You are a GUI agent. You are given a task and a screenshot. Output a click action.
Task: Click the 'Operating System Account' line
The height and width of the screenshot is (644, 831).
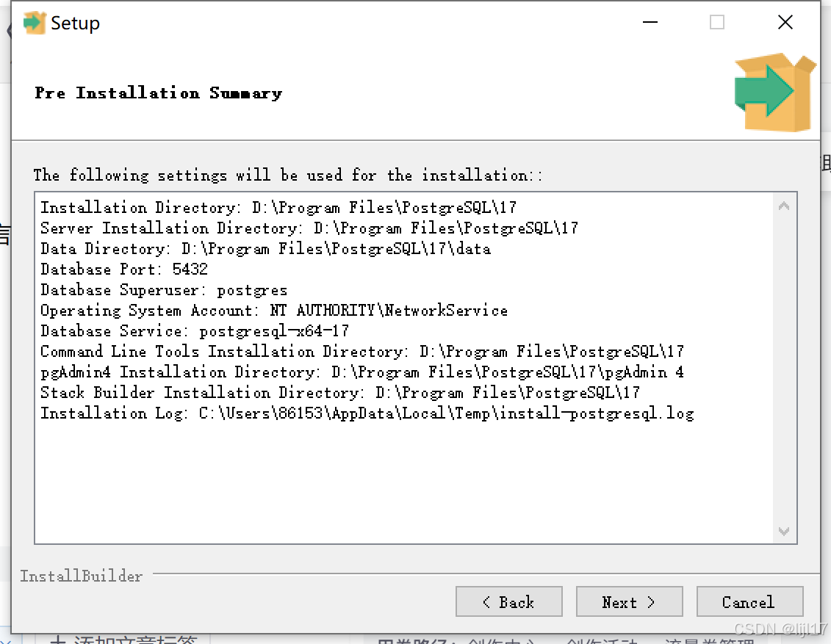(x=274, y=311)
